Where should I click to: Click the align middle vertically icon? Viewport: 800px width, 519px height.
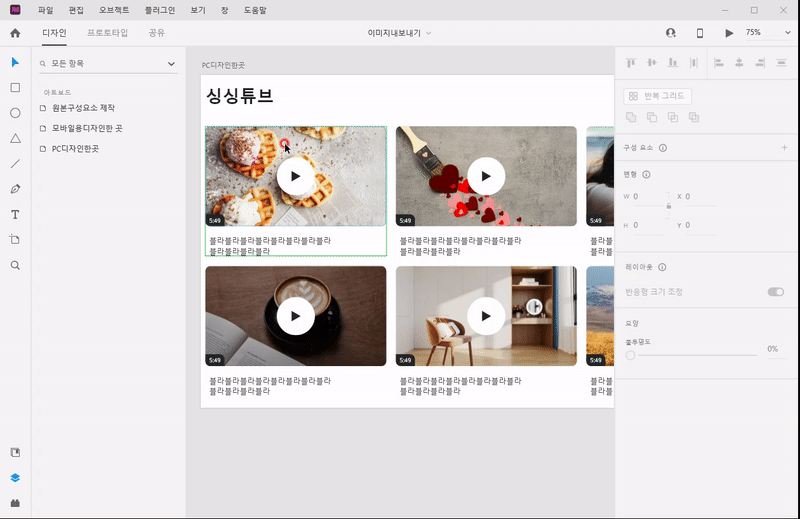coord(652,63)
